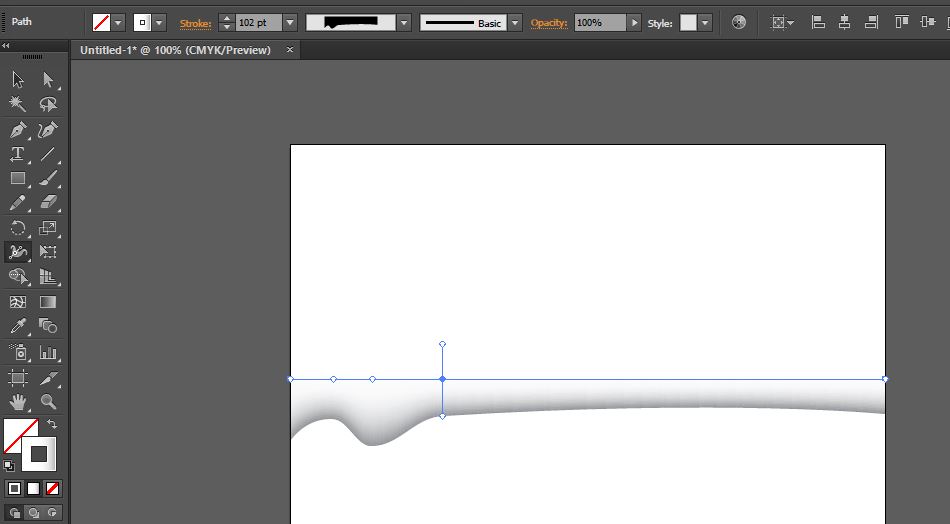Select the Rotate tool

[18, 228]
